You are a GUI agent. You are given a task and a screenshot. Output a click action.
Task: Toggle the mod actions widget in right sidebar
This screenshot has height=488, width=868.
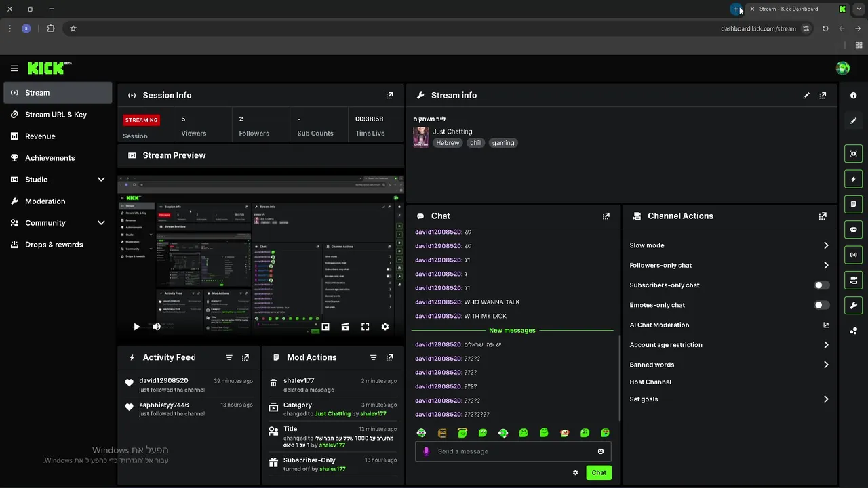pyautogui.click(x=854, y=204)
